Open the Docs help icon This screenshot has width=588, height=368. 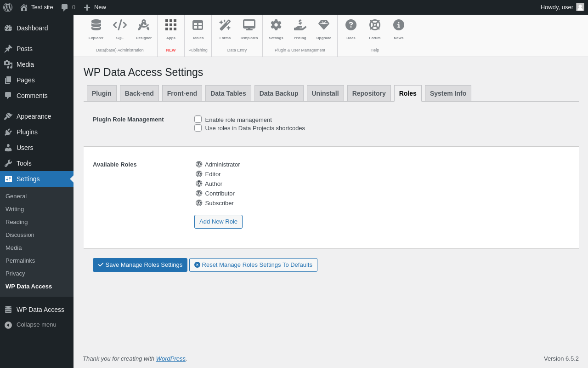(351, 25)
